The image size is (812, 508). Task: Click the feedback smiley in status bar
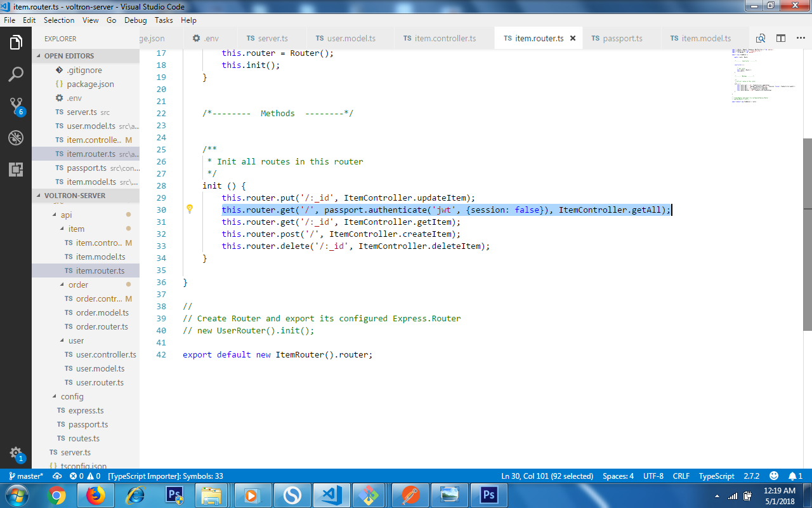774,476
